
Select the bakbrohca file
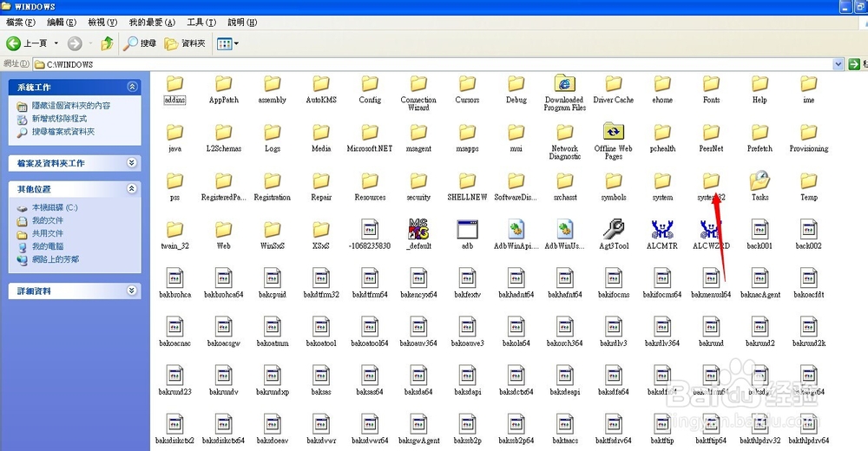[x=174, y=284]
